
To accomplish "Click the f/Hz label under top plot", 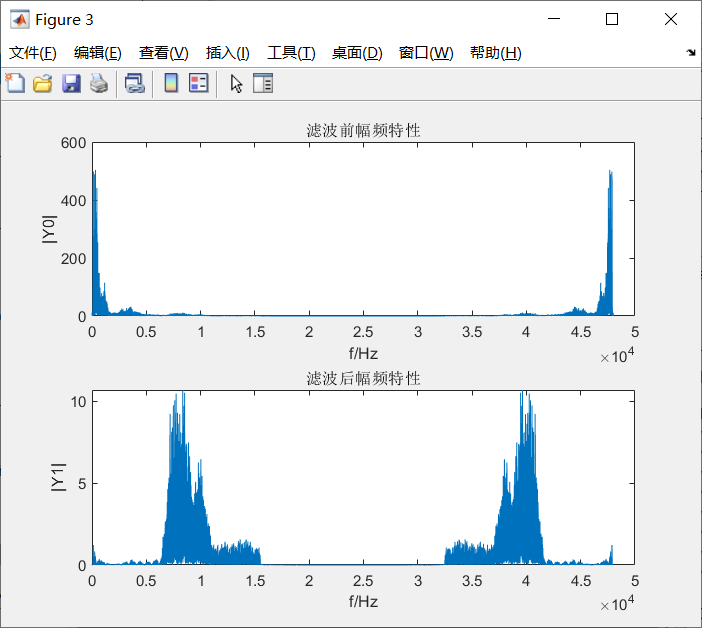I will click(363, 353).
